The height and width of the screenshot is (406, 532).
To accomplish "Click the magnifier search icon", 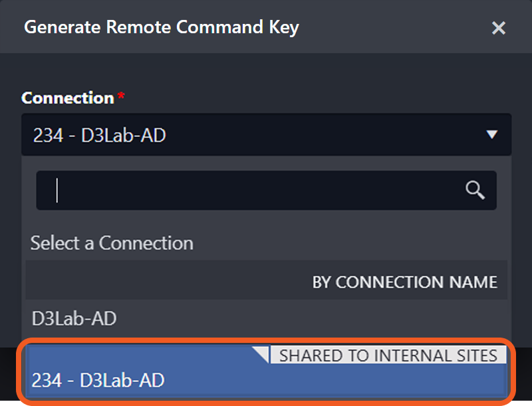I will coord(475,190).
